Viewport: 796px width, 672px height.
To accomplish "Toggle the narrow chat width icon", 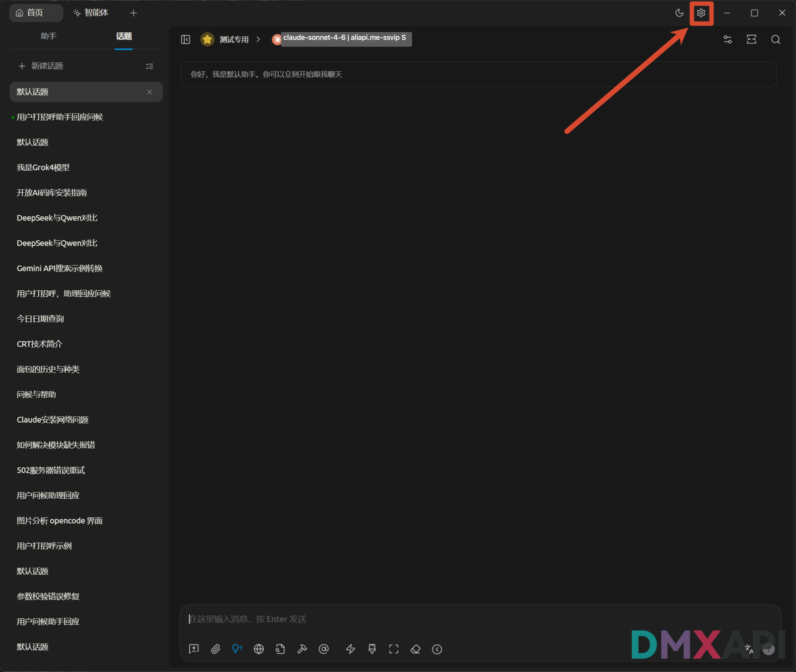I will [x=751, y=39].
